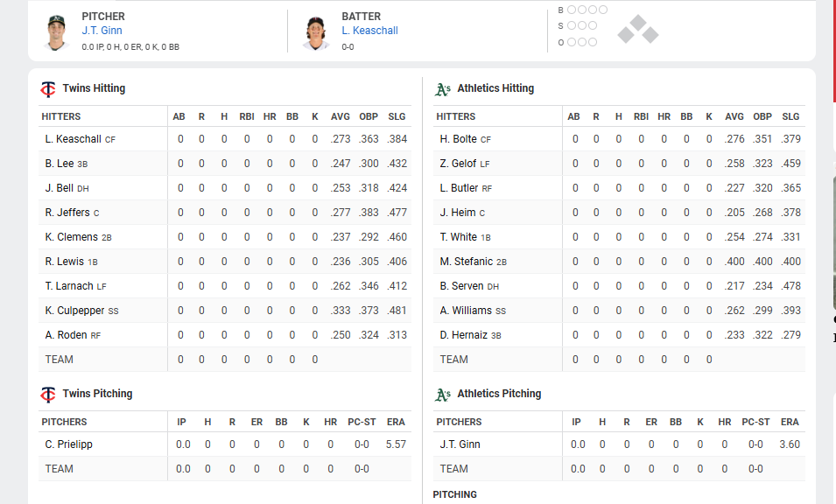Click J.T. Ginn's headshot photo
836x504 pixels.
click(56, 32)
